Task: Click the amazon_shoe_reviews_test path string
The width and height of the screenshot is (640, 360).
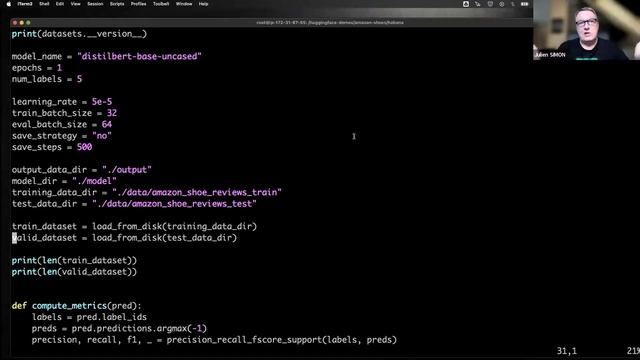Action: point(174,204)
